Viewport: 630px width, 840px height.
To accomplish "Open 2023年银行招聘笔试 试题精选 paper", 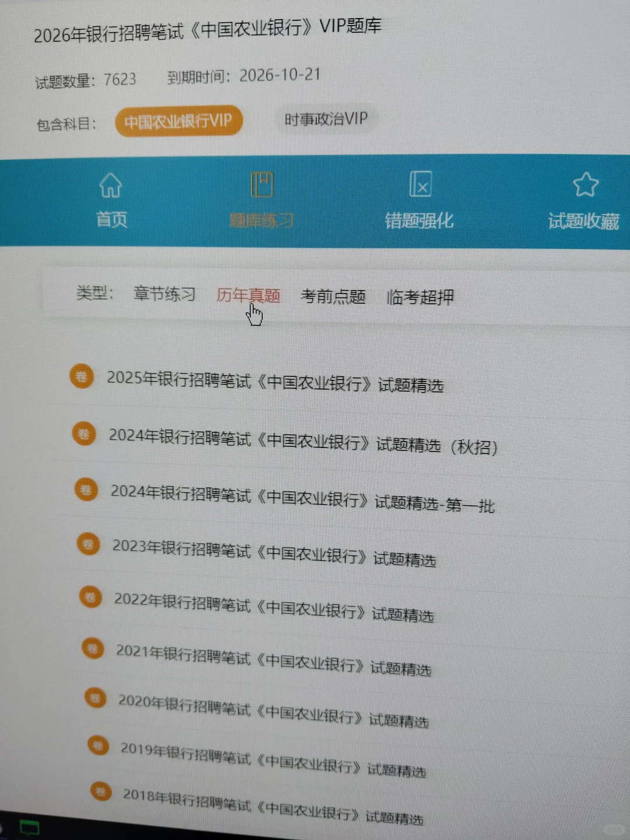I will click(274, 552).
